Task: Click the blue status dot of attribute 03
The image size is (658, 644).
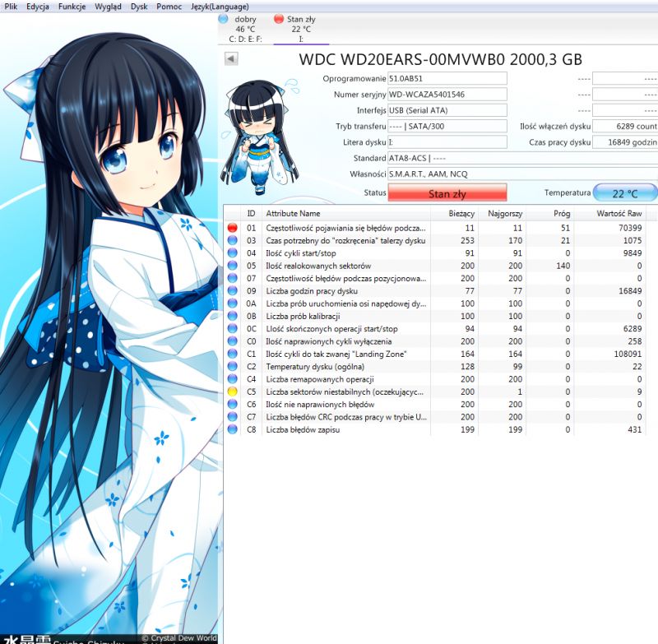Action: pyautogui.click(x=232, y=240)
